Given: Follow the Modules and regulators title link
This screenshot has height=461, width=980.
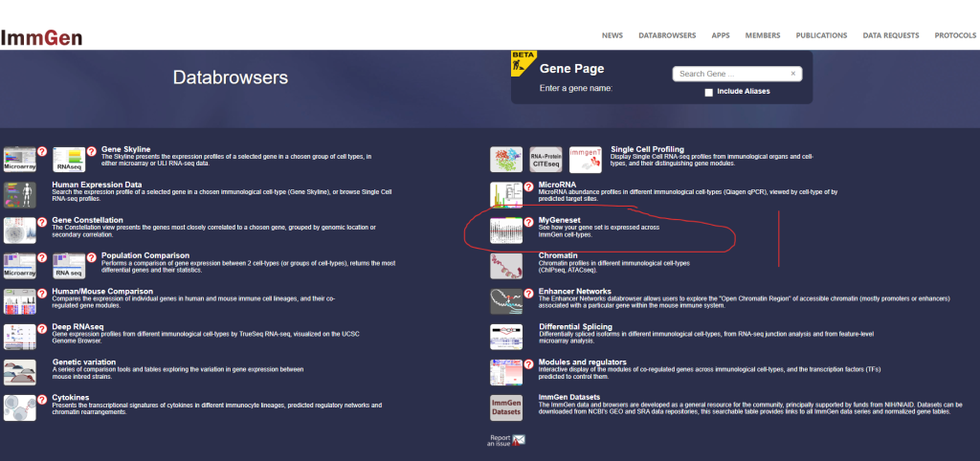Looking at the screenshot, I should coord(583,362).
